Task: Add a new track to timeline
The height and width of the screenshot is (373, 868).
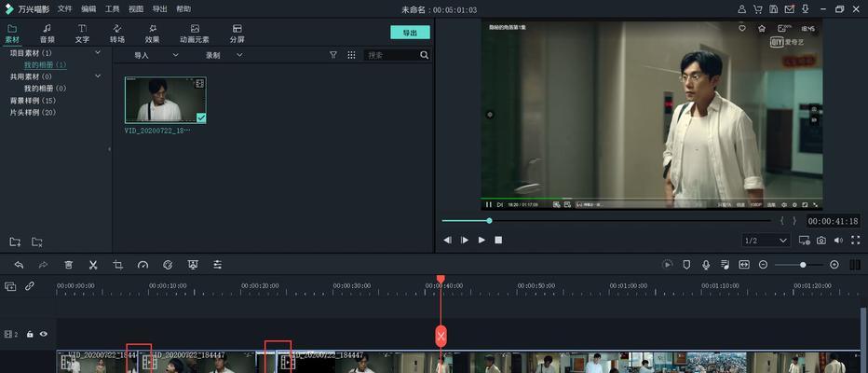Action: [10, 286]
